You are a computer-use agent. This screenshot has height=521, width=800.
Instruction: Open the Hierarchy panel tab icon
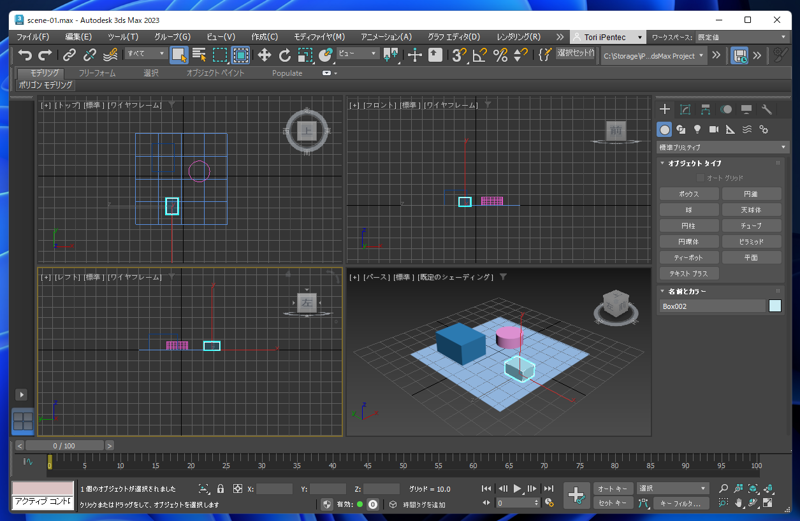(x=706, y=109)
